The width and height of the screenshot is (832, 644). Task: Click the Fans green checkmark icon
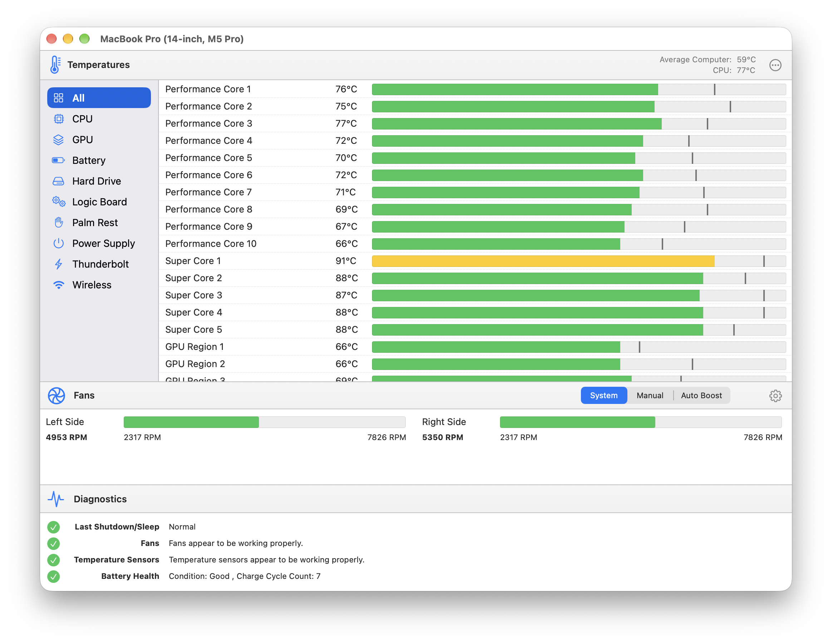(53, 543)
